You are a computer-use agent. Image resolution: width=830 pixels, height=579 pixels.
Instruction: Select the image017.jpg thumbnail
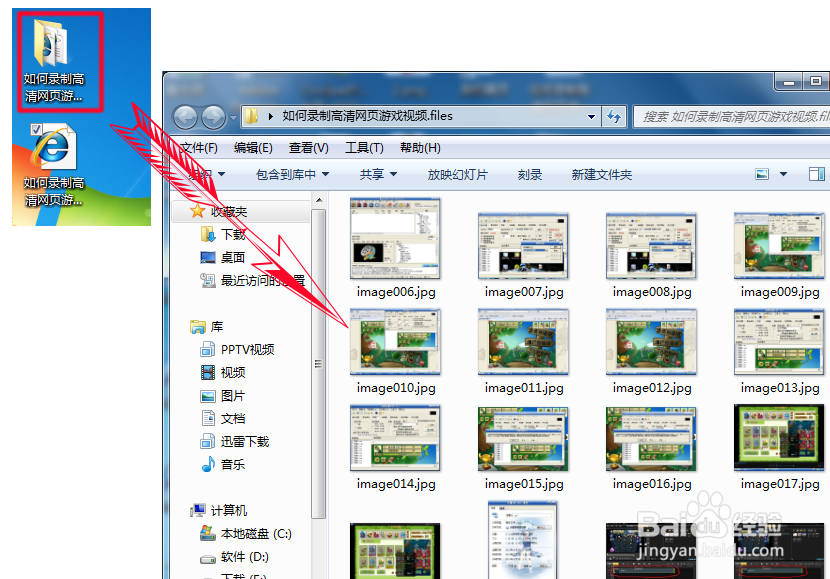[778, 438]
